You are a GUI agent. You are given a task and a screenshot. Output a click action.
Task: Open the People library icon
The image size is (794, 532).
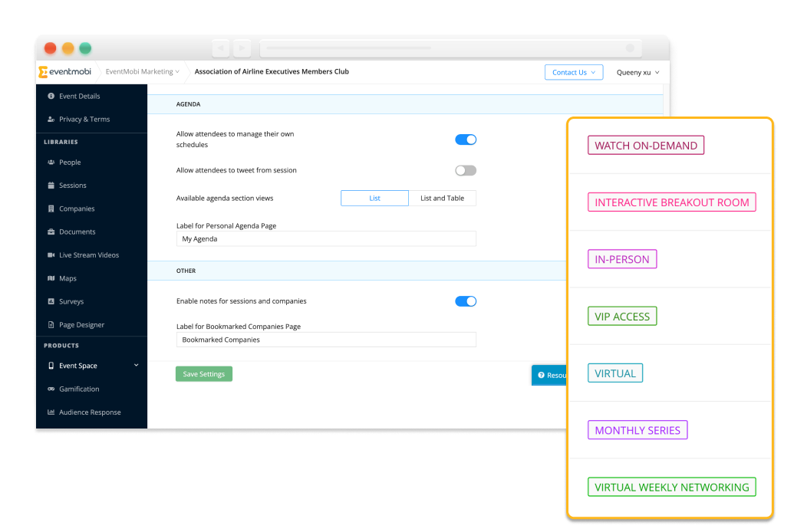(51, 162)
